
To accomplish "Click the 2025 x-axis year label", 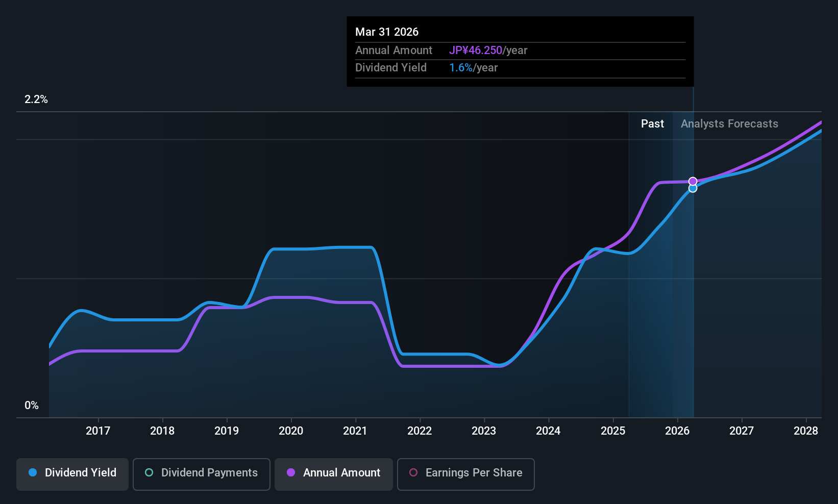I will (613, 431).
